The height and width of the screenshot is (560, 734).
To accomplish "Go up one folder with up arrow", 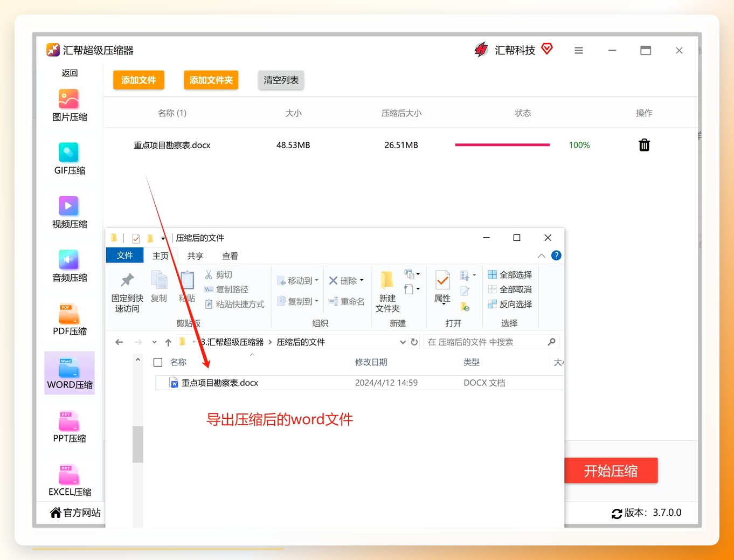I will tap(168, 342).
